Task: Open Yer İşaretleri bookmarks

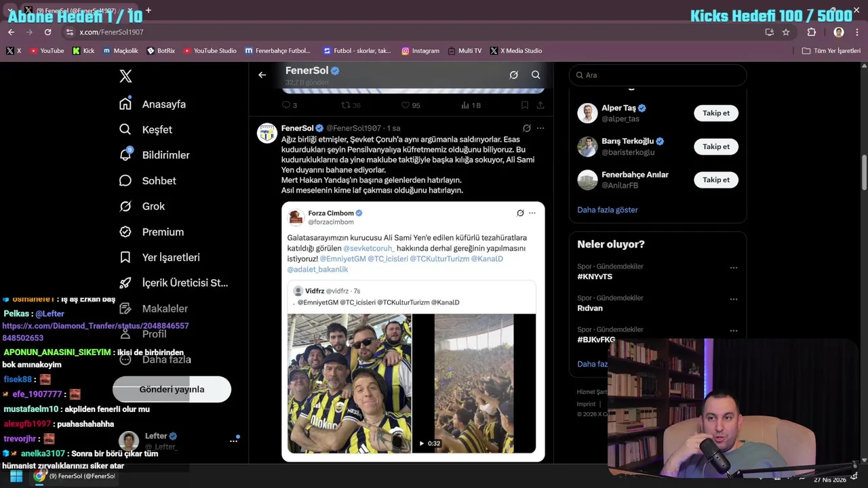Action: coord(159,258)
